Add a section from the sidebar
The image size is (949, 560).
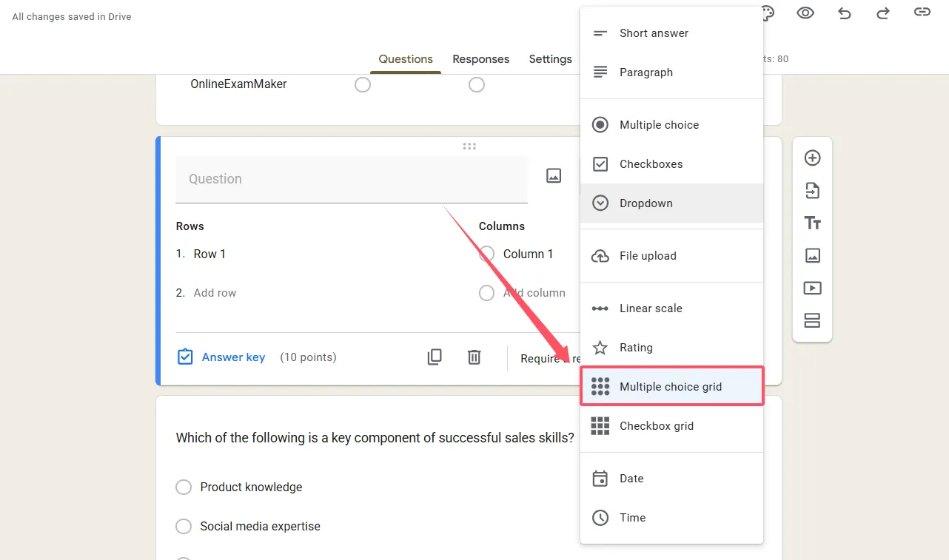[x=812, y=320]
